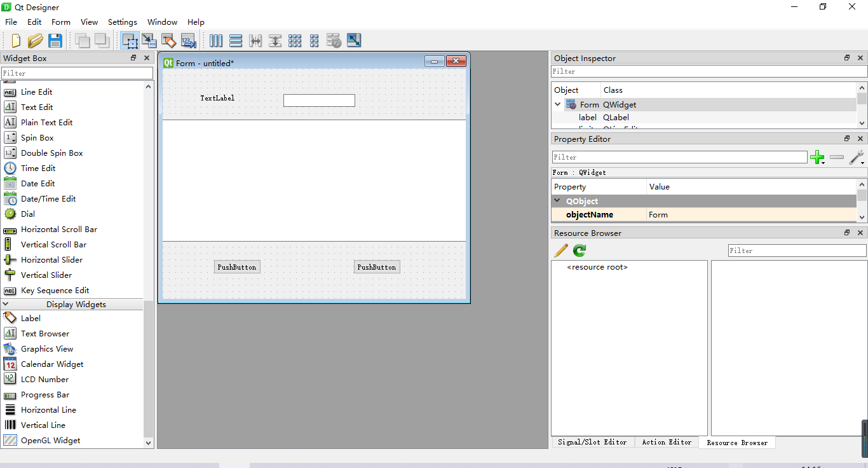Click the left PushButton on the form
The height and width of the screenshot is (468, 868).
[x=237, y=267]
